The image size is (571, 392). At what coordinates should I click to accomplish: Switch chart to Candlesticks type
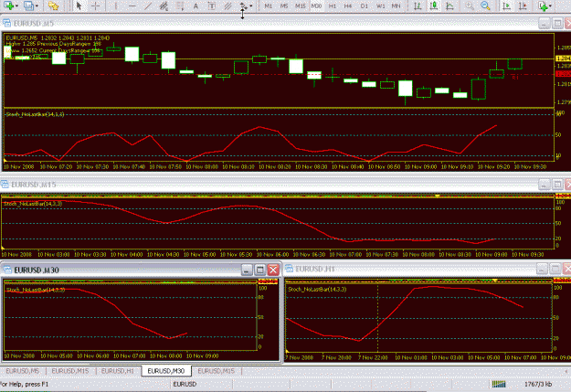[434, 5]
